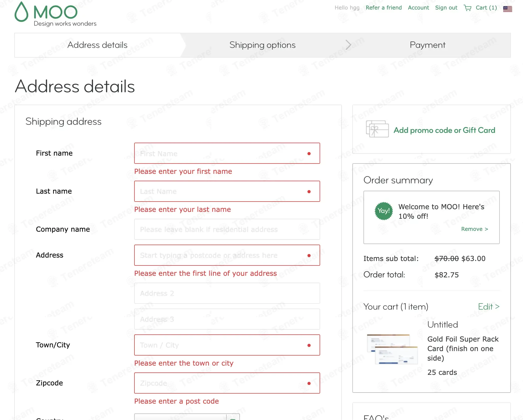The width and height of the screenshot is (523, 420).
Task: Click the Company name input field
Action: pos(227,229)
